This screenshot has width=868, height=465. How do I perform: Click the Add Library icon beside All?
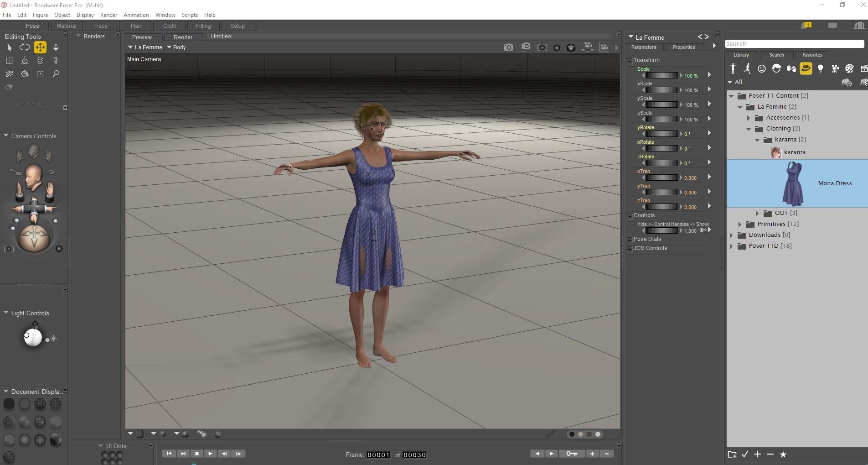click(x=846, y=82)
